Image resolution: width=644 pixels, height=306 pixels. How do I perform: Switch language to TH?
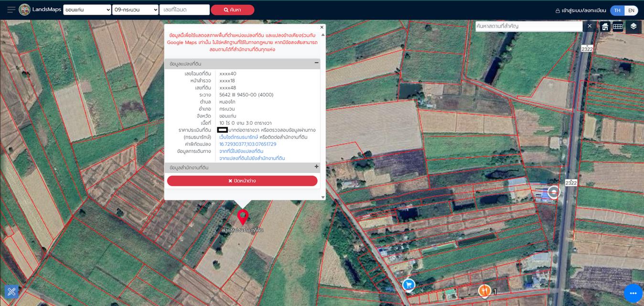click(x=617, y=11)
